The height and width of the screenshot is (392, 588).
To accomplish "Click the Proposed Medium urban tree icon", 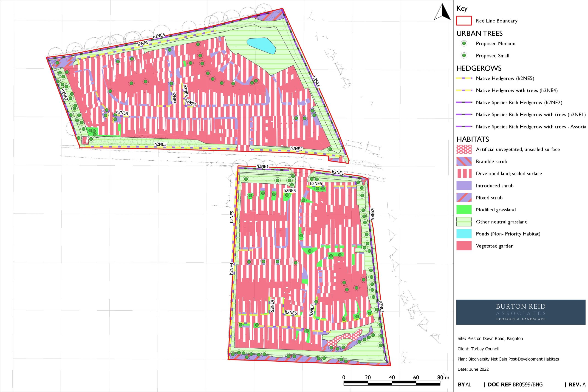I will click(464, 43).
